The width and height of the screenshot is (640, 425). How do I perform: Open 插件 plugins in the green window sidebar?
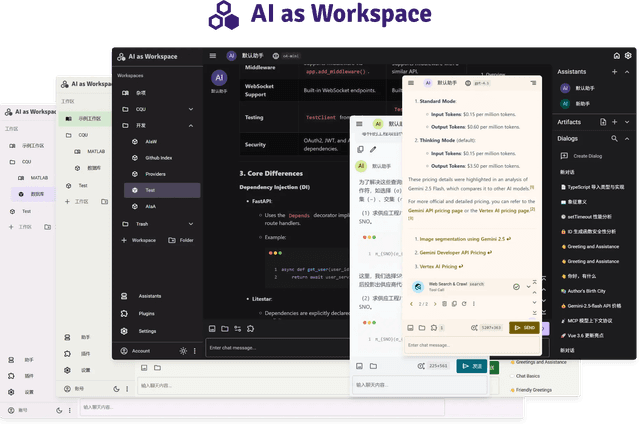78,354
